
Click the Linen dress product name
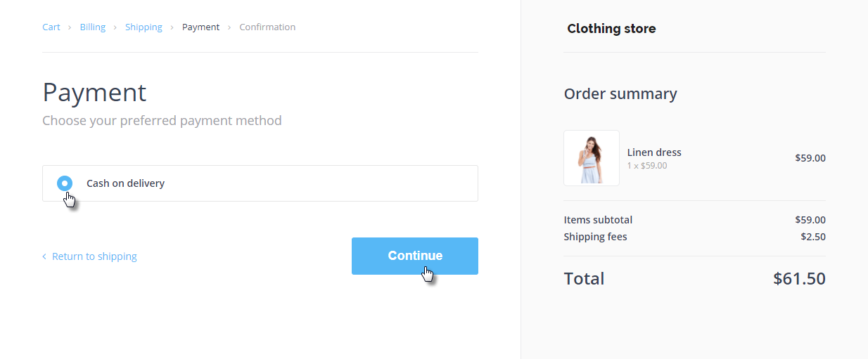[x=654, y=152]
